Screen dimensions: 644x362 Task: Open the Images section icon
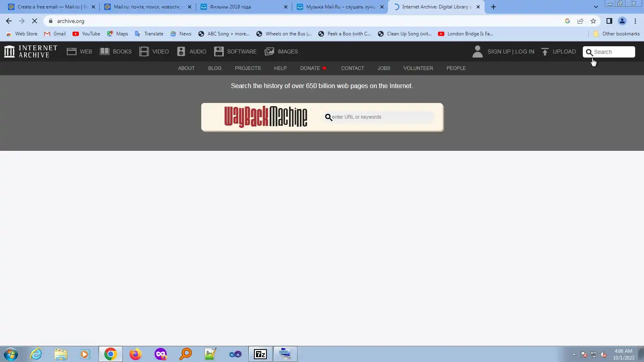click(x=269, y=51)
